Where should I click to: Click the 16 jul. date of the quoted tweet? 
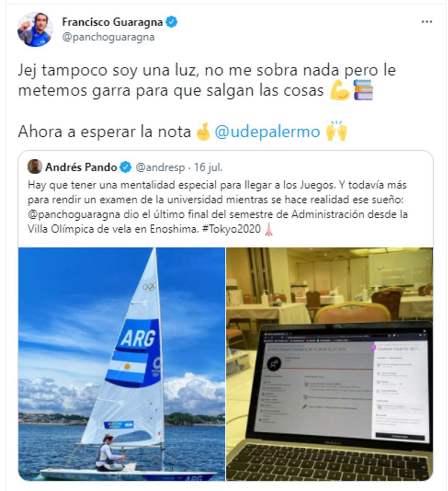(x=208, y=167)
